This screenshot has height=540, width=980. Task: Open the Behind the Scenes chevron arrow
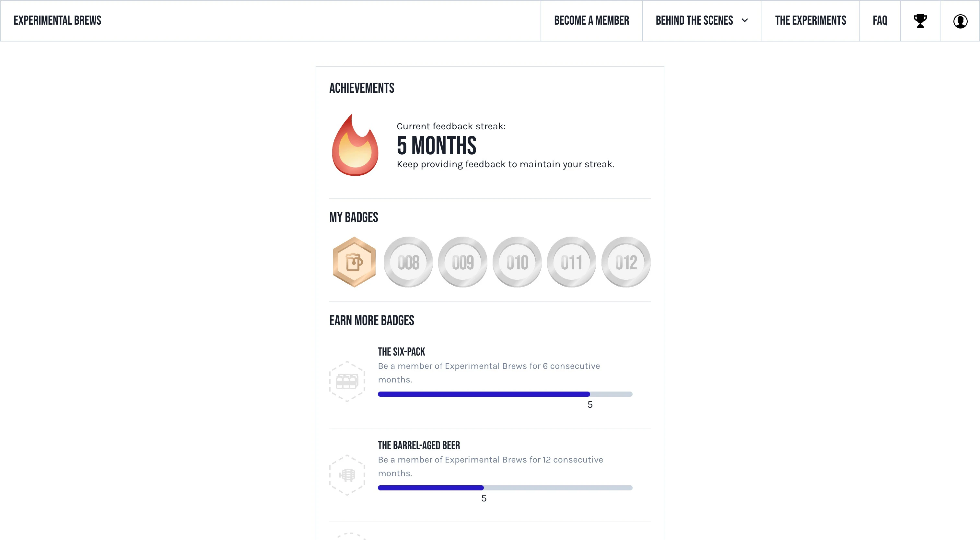click(x=744, y=21)
